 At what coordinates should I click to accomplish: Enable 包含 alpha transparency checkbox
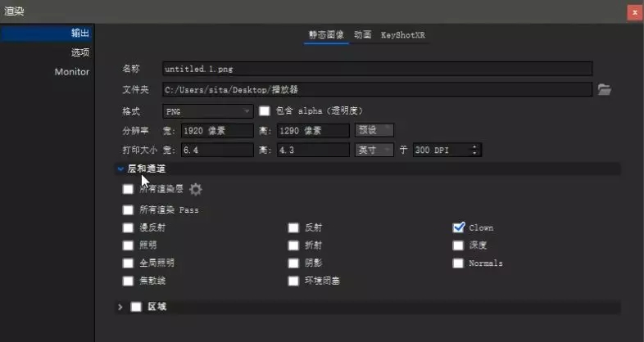click(265, 110)
